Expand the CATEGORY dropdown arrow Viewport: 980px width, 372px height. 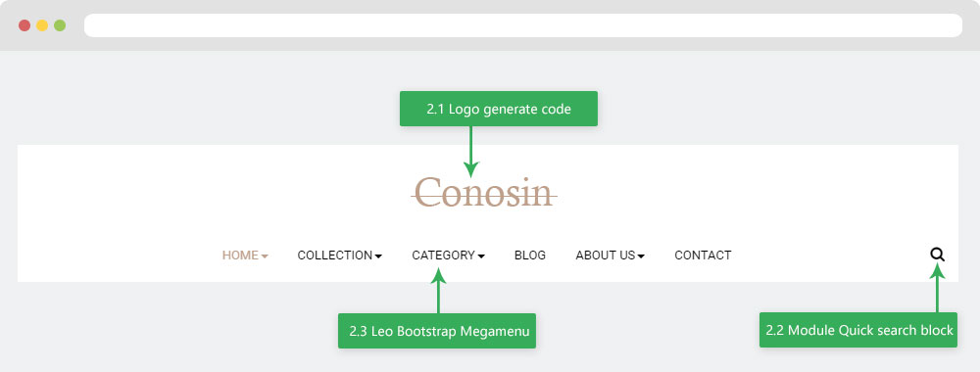(481, 256)
